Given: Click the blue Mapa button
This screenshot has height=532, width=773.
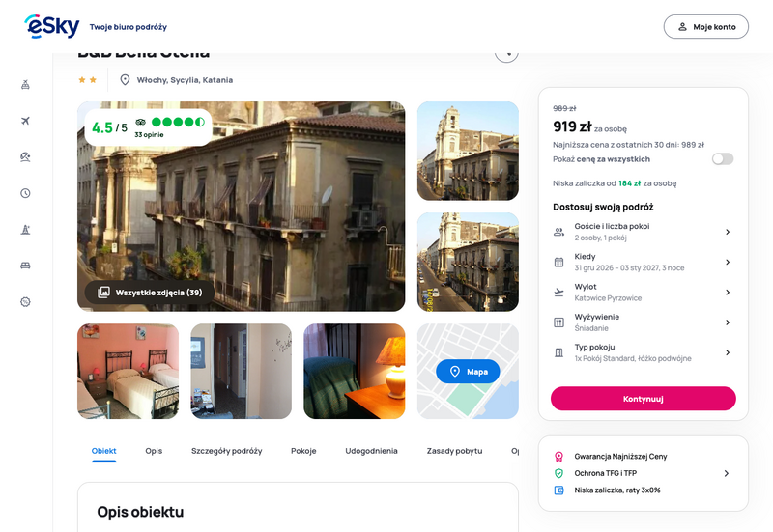Looking at the screenshot, I should pos(468,372).
